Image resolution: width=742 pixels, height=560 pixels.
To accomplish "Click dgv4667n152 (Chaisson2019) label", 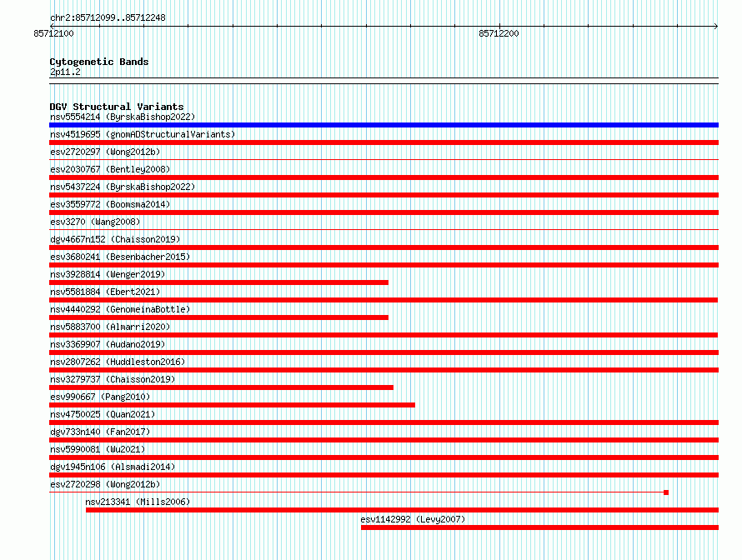I will pyautogui.click(x=115, y=239).
